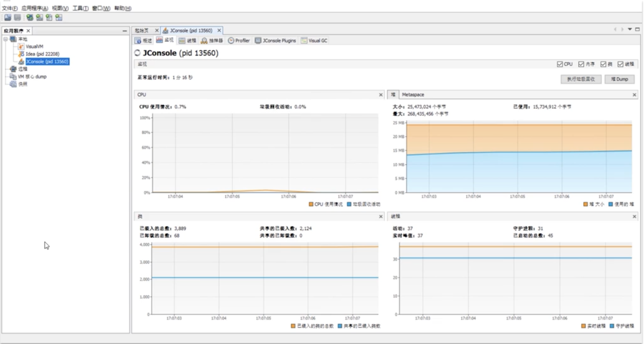644x344 pixels.
Task: Click the Profiler clock icon
Action: pos(231,41)
